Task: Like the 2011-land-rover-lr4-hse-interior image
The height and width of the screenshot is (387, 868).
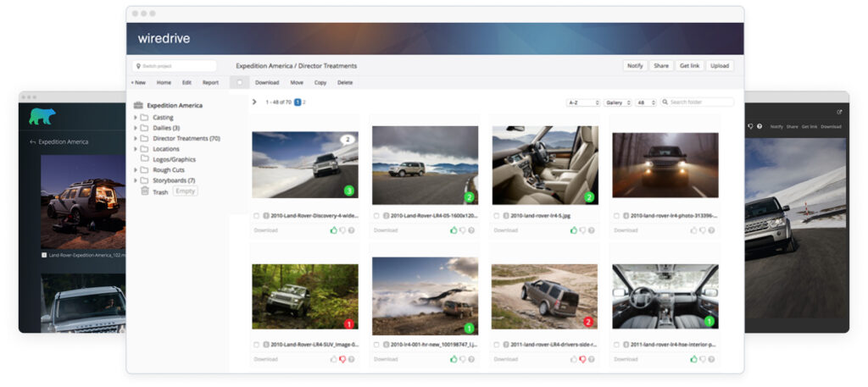Action: [x=693, y=359]
